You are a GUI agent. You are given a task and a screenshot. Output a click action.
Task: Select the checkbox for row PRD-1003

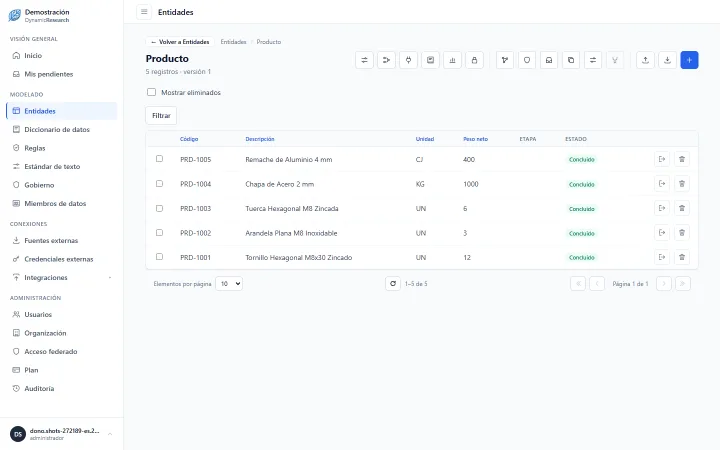(159, 208)
